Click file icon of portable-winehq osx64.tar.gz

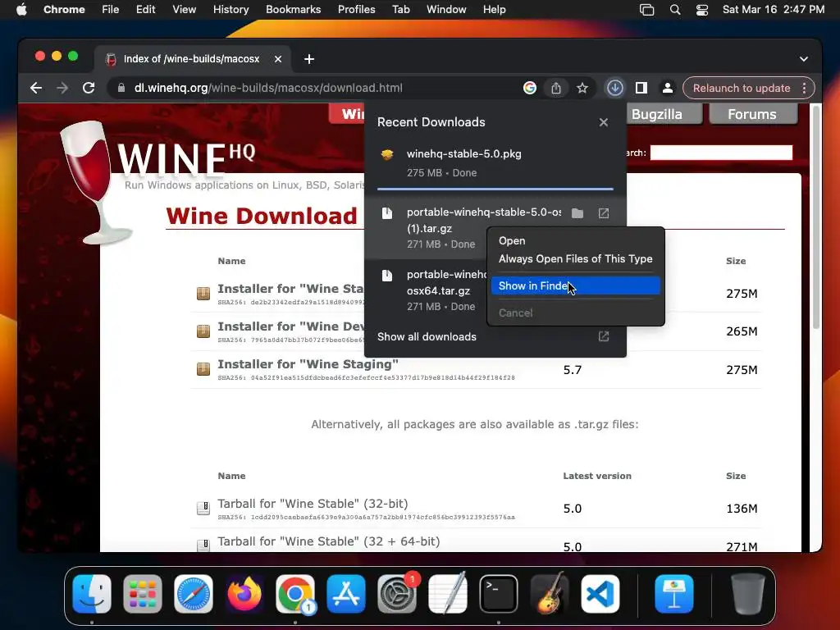387,276
